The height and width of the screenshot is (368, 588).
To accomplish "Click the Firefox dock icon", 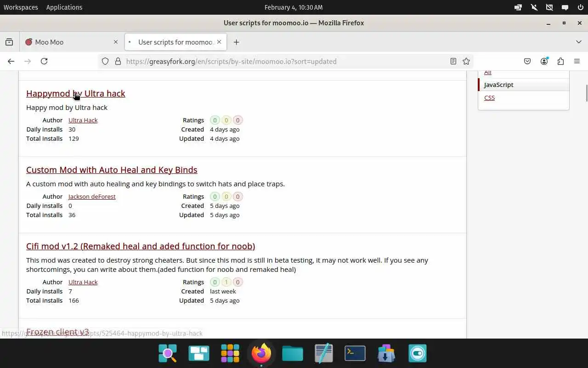I will (261, 353).
